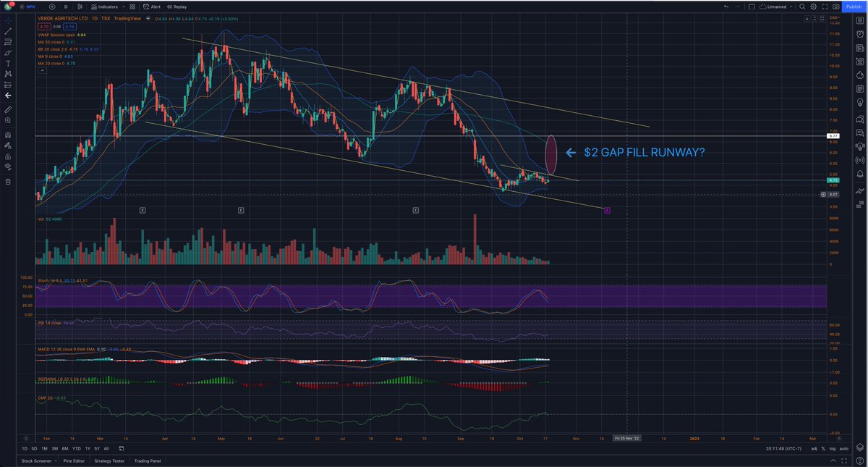
Task: Select the ruler measure tool
Action: [x=8, y=109]
